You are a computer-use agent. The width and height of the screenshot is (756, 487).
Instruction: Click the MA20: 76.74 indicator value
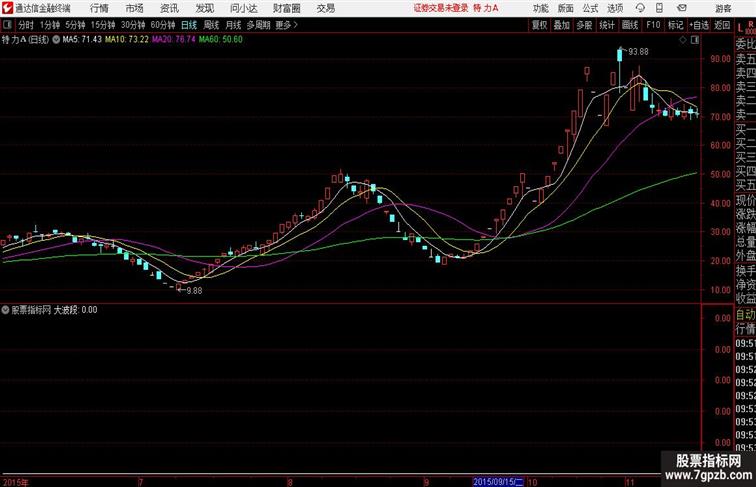point(174,40)
